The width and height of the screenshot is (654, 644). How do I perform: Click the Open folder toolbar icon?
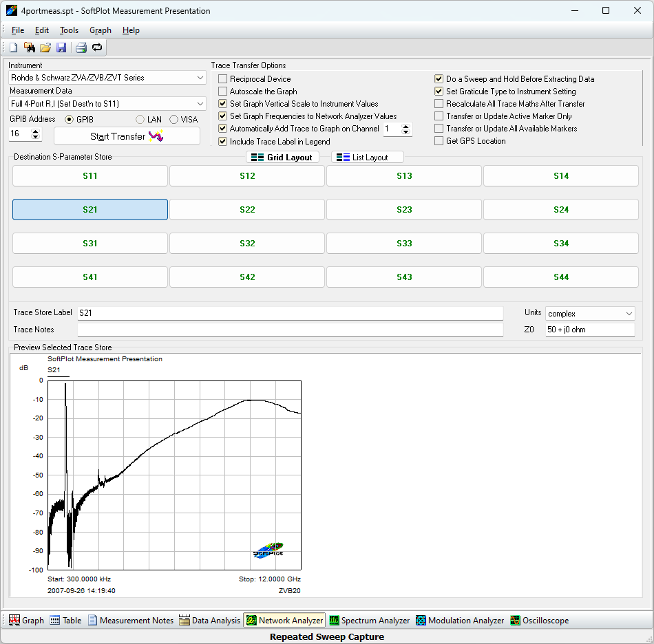click(x=45, y=47)
